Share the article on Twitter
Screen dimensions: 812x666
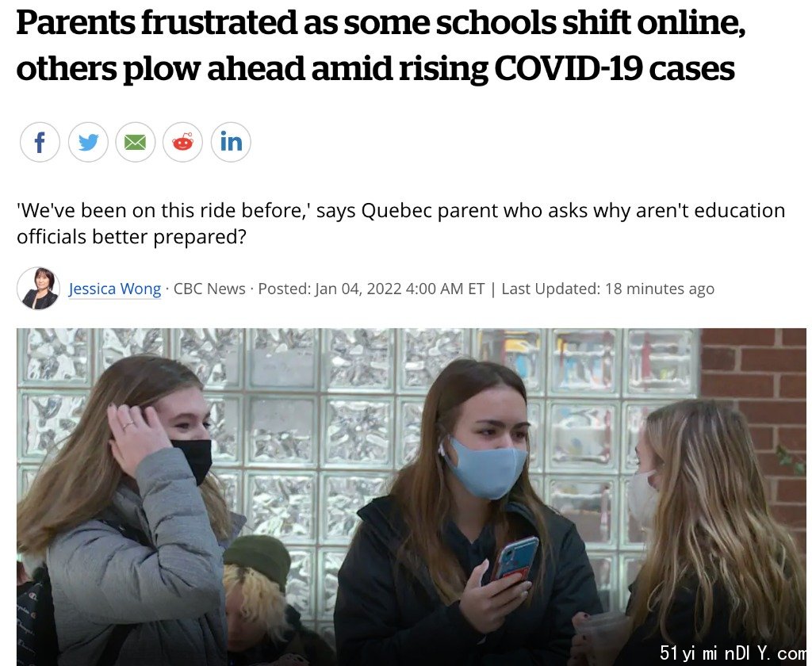(x=88, y=142)
